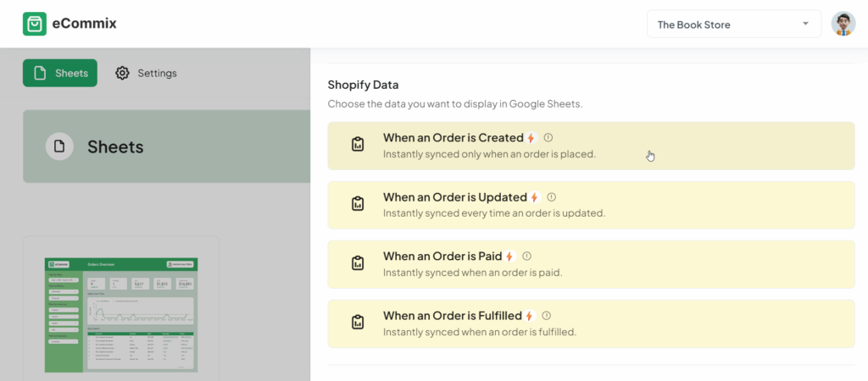Click the Settings gear icon
The image size is (868, 381).
pyautogui.click(x=122, y=73)
